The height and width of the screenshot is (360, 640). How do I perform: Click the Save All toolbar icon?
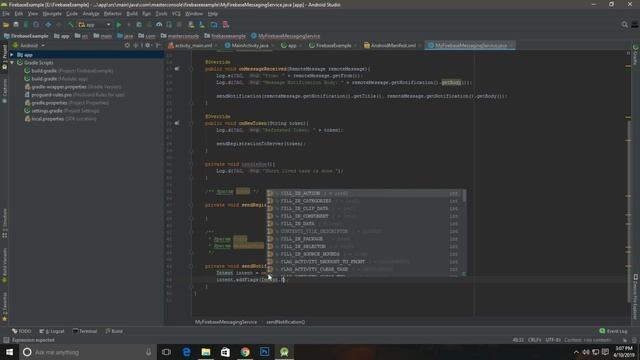coord(16,25)
